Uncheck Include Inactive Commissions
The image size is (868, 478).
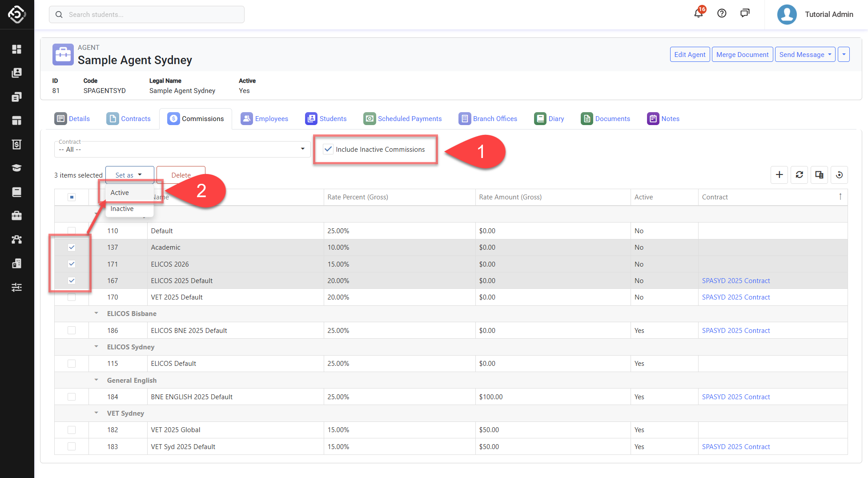click(328, 149)
